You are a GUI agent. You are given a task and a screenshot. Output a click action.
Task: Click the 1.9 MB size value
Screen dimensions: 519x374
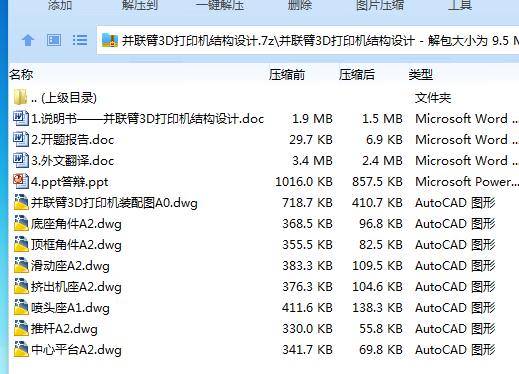(312, 119)
